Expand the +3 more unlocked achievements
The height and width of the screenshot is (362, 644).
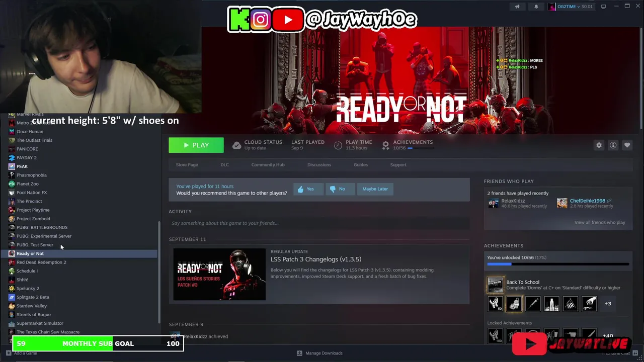(x=608, y=304)
